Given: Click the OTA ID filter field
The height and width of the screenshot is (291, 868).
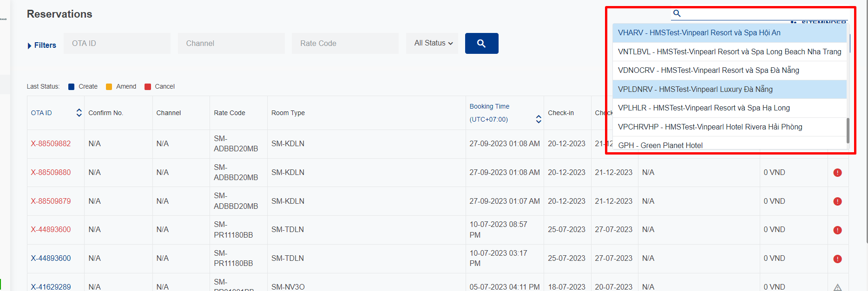Looking at the screenshot, I should tap(117, 43).
